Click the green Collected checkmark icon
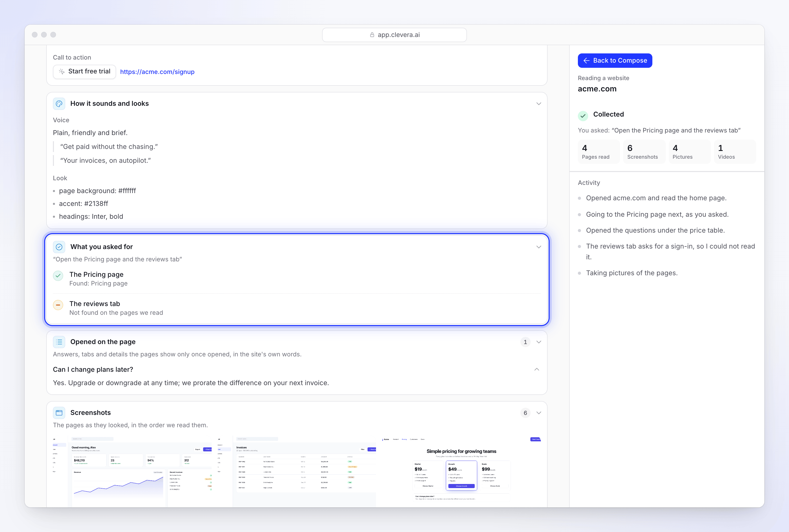This screenshot has width=789, height=532. (583, 116)
